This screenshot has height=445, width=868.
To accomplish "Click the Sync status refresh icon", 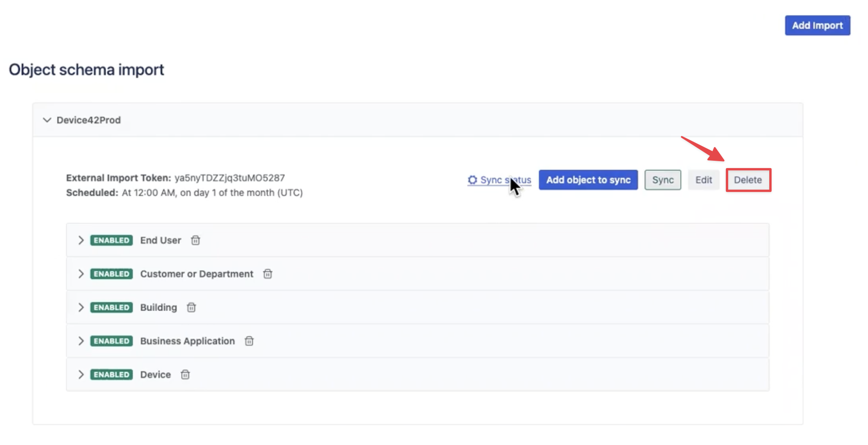I will click(x=472, y=180).
